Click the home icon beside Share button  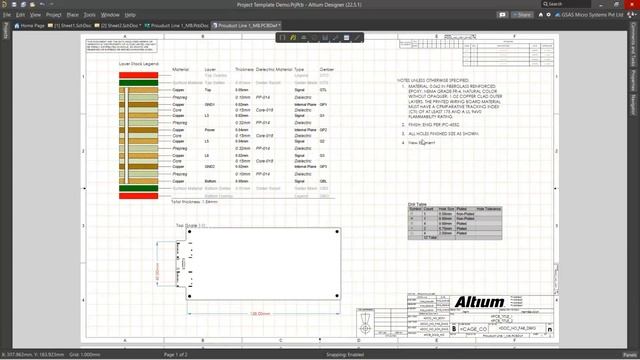(x=541, y=15)
